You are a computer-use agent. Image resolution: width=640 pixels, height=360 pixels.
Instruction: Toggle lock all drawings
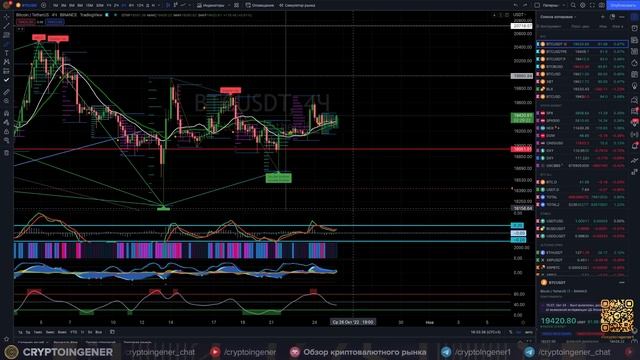(7, 131)
